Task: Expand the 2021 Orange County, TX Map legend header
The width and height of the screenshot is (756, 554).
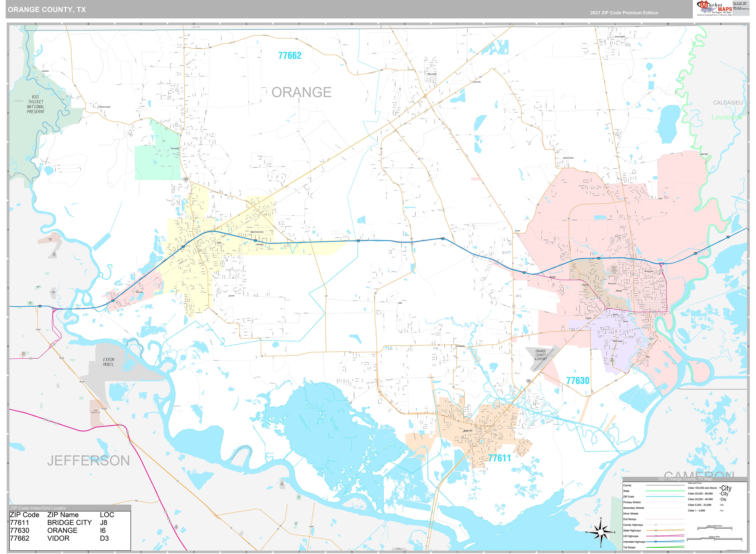Action: pos(685,479)
